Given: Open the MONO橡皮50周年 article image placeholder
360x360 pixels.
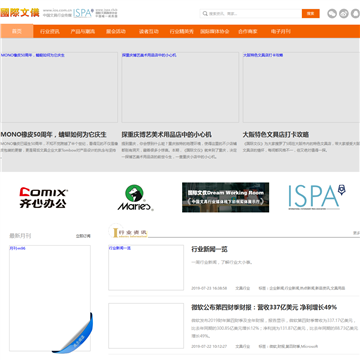Looking at the screenshot, I should [59, 87].
